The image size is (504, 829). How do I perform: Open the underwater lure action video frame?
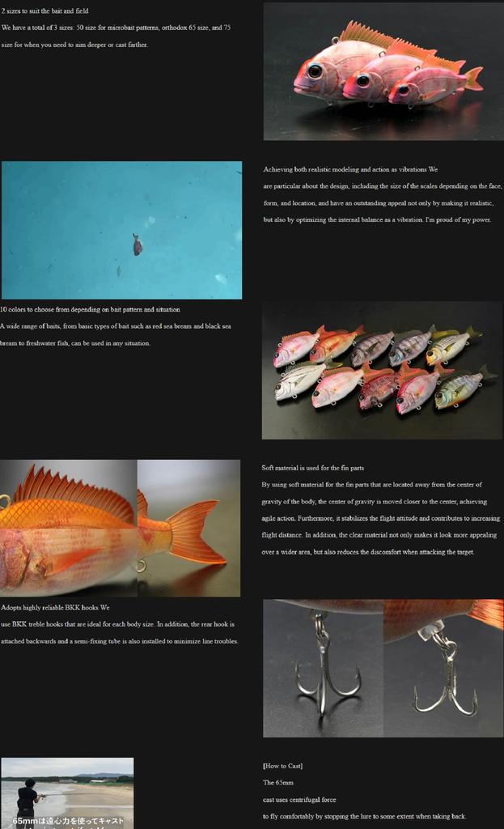point(121,230)
